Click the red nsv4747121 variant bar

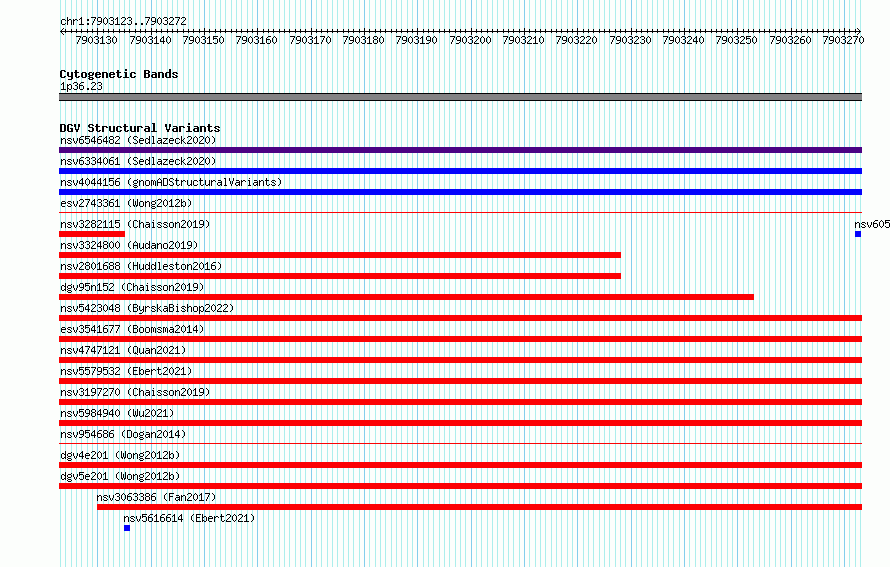pyautogui.click(x=460, y=360)
